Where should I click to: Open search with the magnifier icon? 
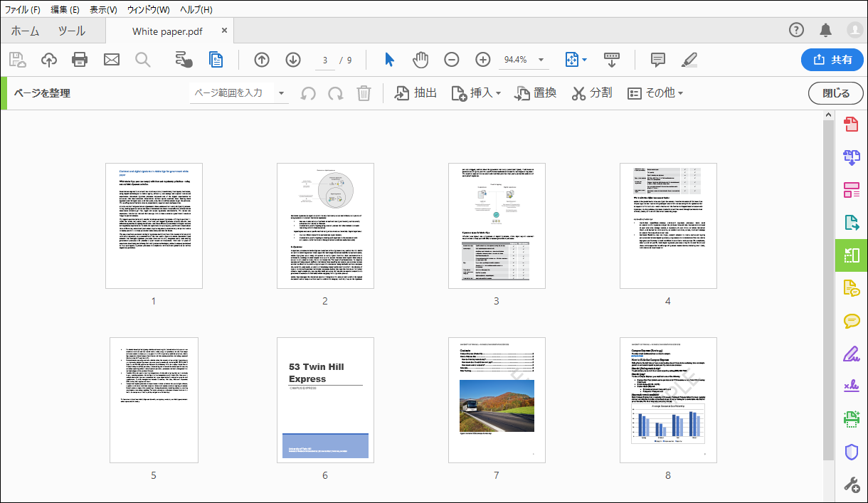(x=142, y=60)
